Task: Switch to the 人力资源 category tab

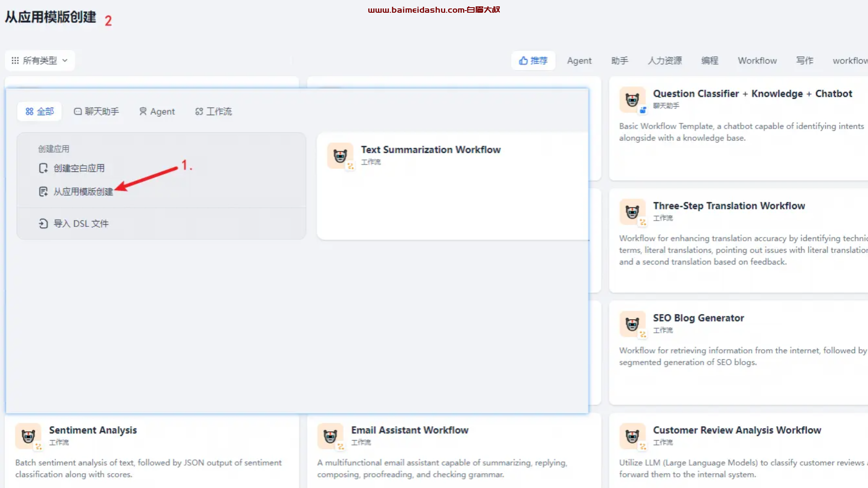Action: (x=665, y=61)
